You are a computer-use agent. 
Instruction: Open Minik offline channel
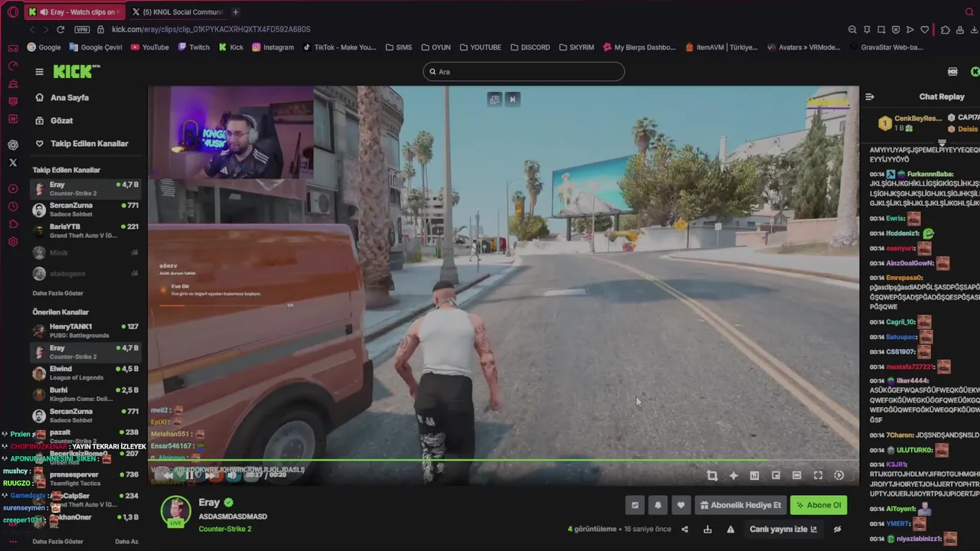pyautogui.click(x=85, y=253)
